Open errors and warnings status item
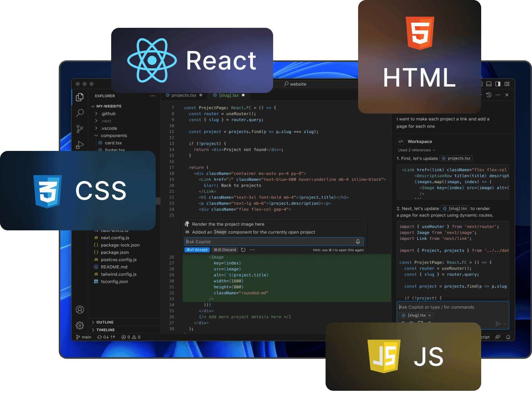The image size is (532, 417). tap(131, 337)
